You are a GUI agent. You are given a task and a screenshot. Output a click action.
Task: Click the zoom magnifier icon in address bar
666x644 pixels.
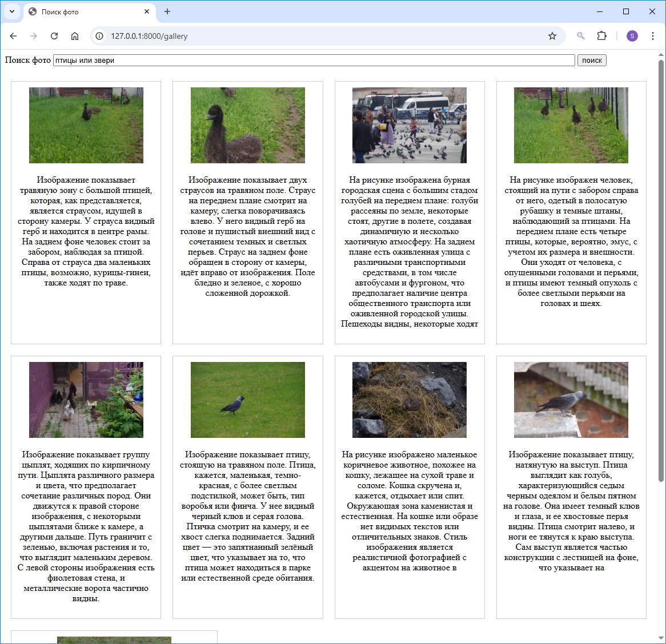[581, 36]
